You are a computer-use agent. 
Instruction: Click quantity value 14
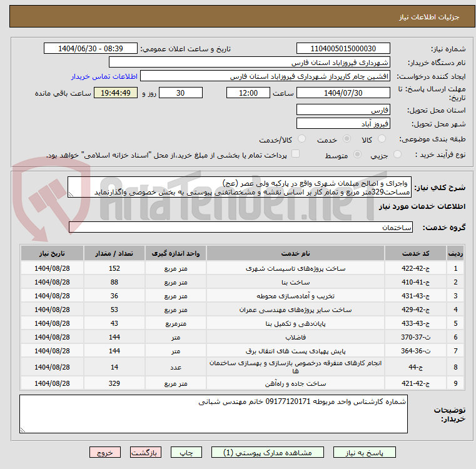coord(114,367)
